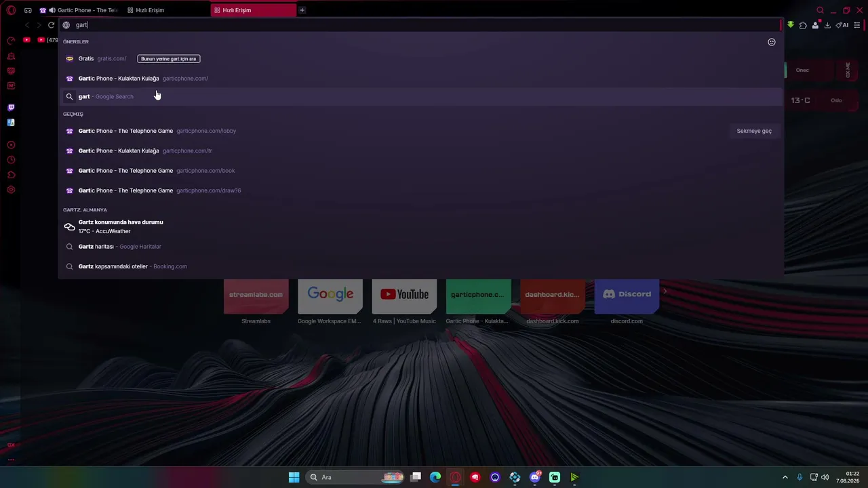Viewport: 868px width, 488px height.
Task: Click the smiley feedback icon in suggestions
Action: coord(771,42)
